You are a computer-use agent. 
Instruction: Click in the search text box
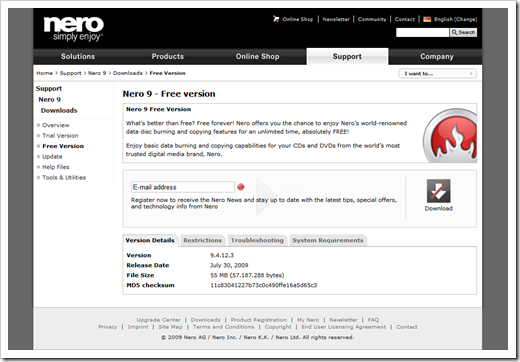coord(422,32)
